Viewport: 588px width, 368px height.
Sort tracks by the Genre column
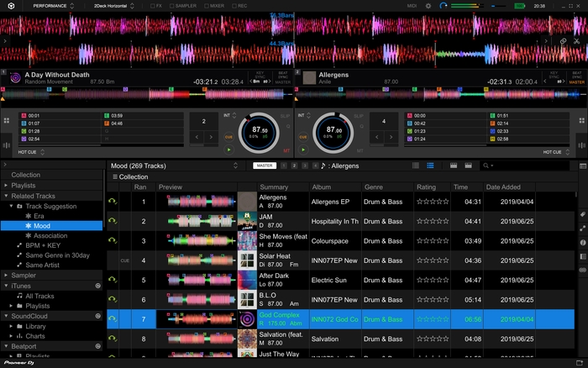(x=374, y=187)
